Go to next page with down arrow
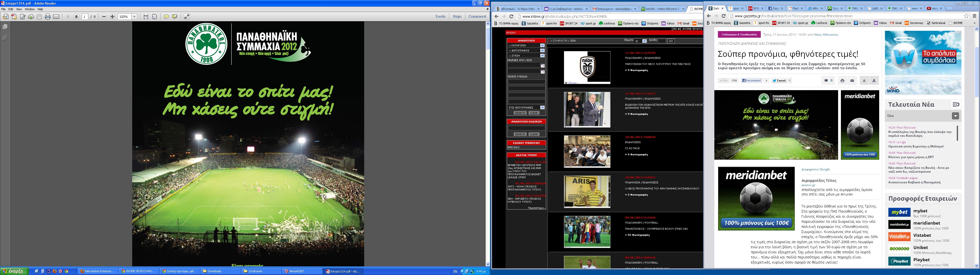Image resolution: width=980 pixels, height=275 pixels. [x=76, y=17]
